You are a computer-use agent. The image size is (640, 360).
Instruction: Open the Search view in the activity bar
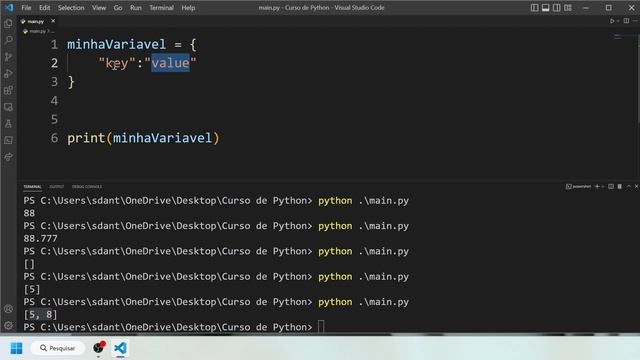click(x=8, y=40)
